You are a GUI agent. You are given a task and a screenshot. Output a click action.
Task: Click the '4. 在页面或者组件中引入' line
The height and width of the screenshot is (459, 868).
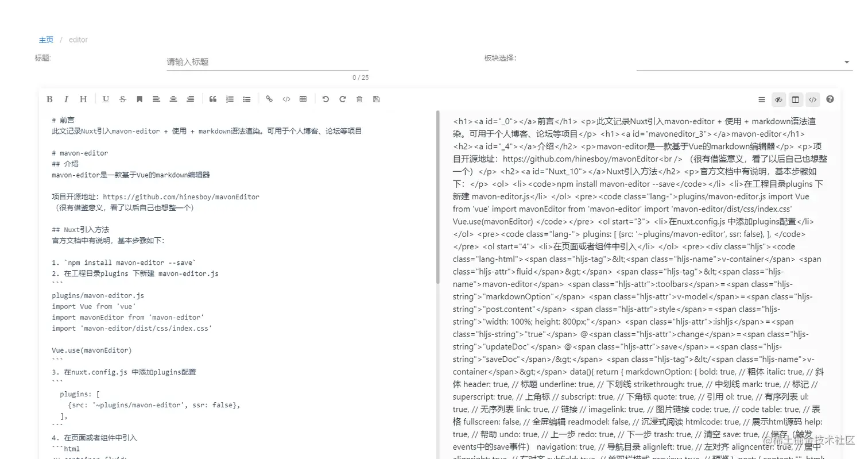tap(94, 438)
